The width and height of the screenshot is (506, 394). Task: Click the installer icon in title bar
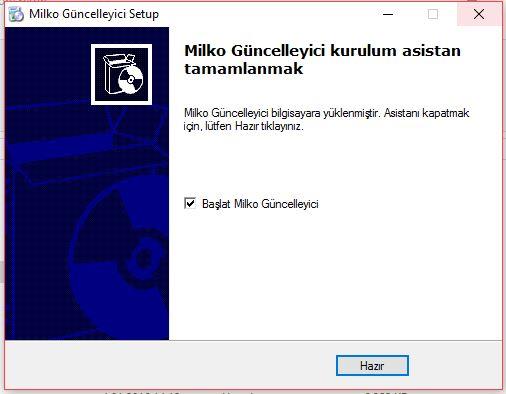16,14
